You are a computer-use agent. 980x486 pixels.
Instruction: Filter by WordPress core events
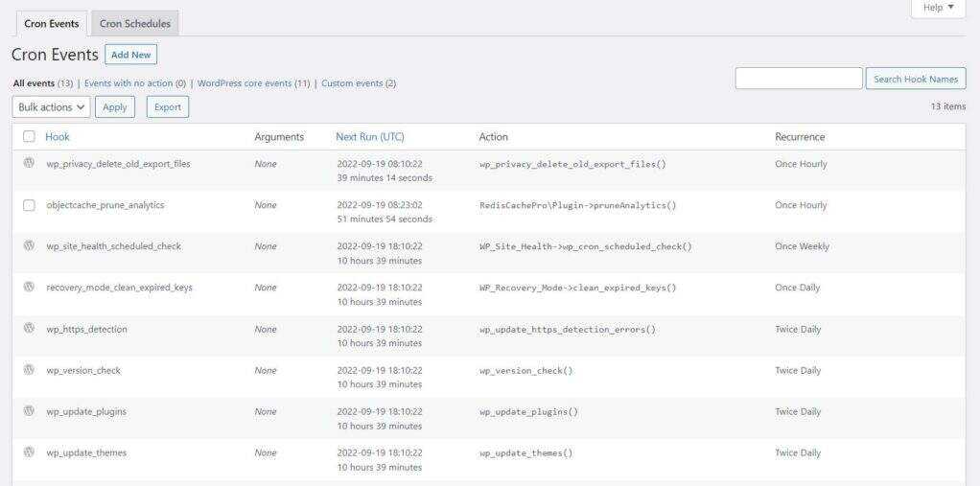coord(244,83)
